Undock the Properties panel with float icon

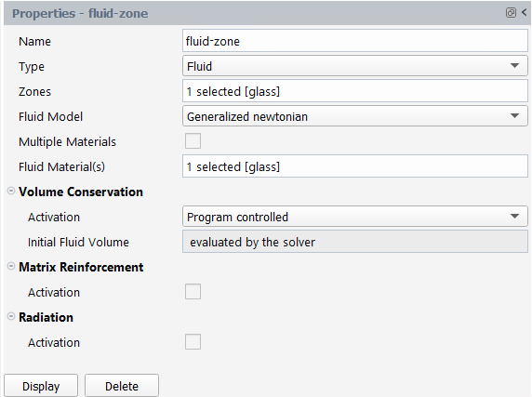pos(511,13)
